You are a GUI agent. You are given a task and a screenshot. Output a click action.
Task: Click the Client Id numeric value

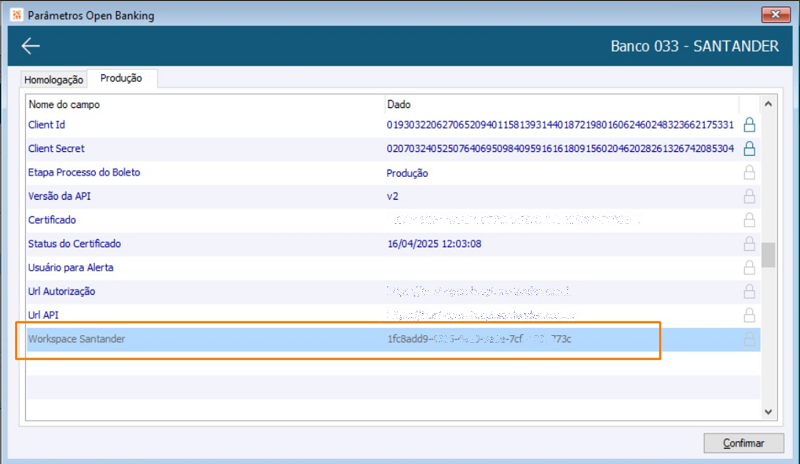coord(560,125)
